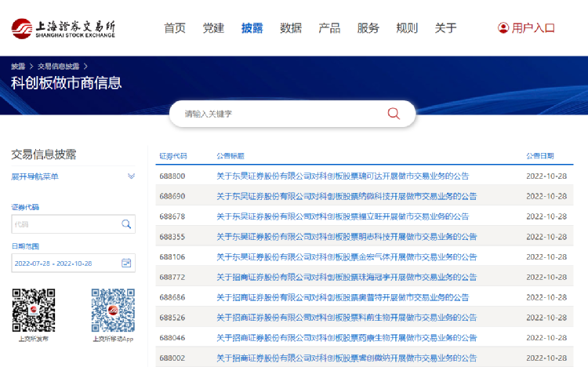Open the 数据 menu item
Viewport: 588px width, 367px height.
290,27
